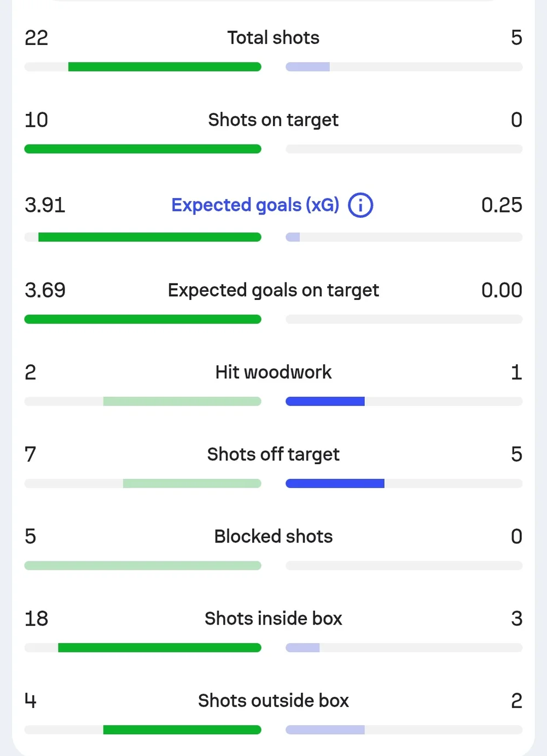Screen dimensions: 547x756
Task: Select the Shots inside box label
Action: pyautogui.click(x=273, y=619)
